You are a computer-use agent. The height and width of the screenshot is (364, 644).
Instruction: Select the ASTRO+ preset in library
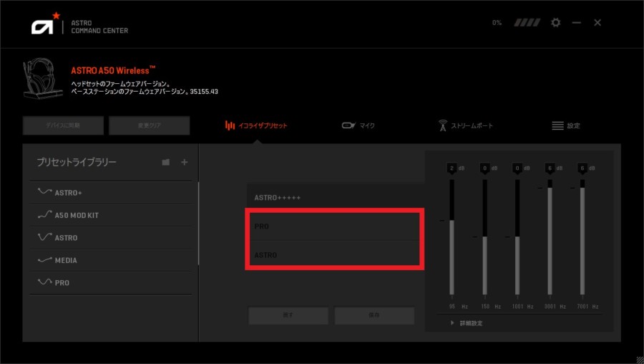tap(111, 193)
